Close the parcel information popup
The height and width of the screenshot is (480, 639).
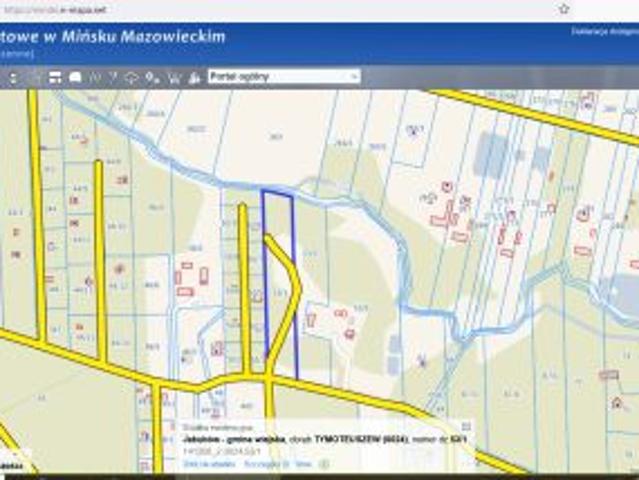click(465, 426)
